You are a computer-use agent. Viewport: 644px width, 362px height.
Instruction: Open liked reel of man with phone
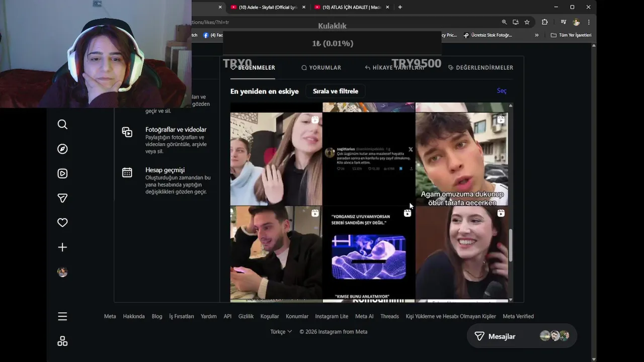point(276,253)
